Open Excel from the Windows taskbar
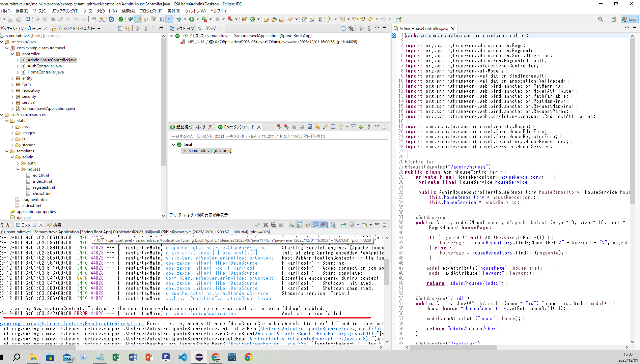The image size is (640, 364). [116, 357]
